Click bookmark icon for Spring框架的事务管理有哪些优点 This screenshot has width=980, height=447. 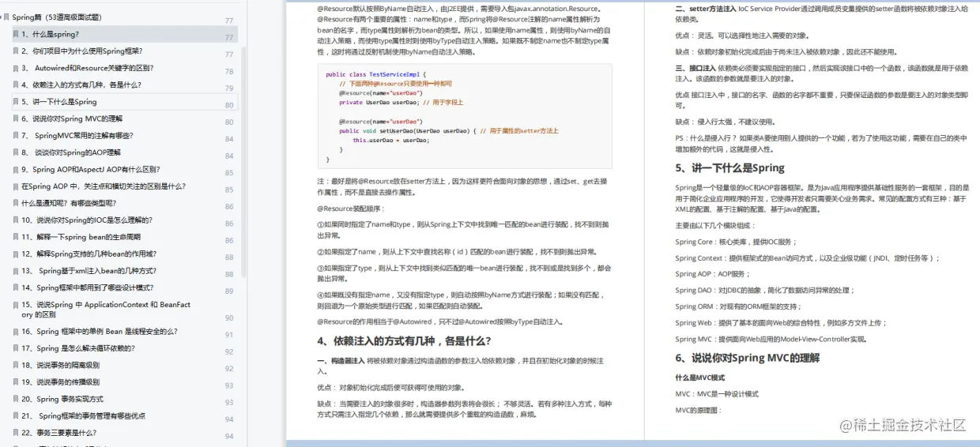pos(15,416)
